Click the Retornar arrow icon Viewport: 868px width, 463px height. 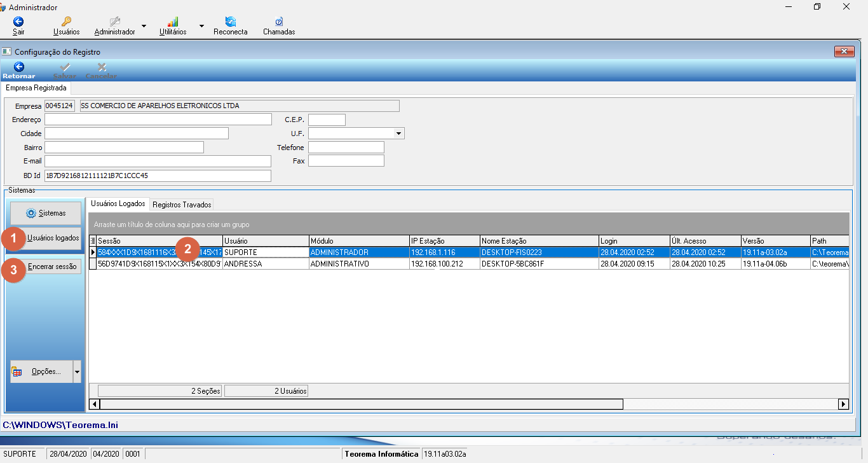(19, 66)
